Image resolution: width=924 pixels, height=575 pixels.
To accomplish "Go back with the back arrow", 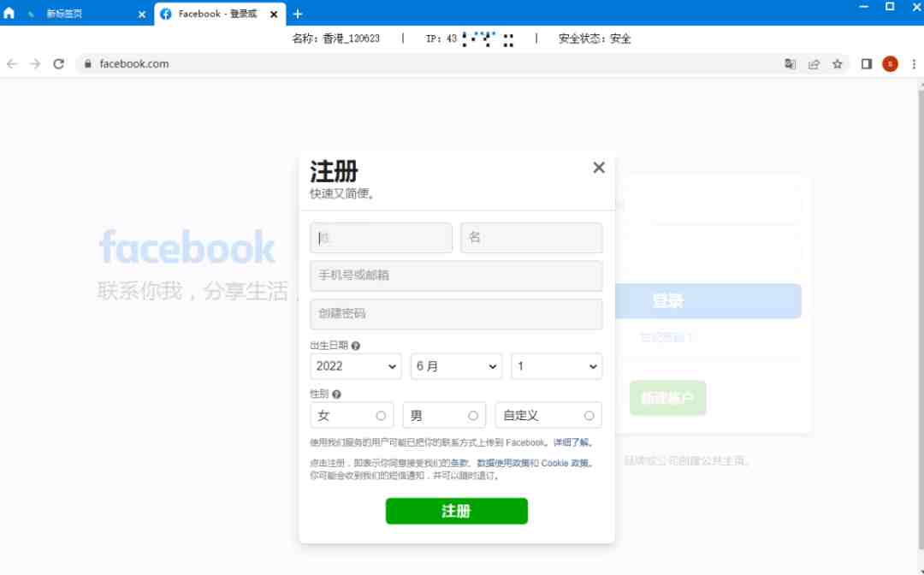I will click(12, 63).
